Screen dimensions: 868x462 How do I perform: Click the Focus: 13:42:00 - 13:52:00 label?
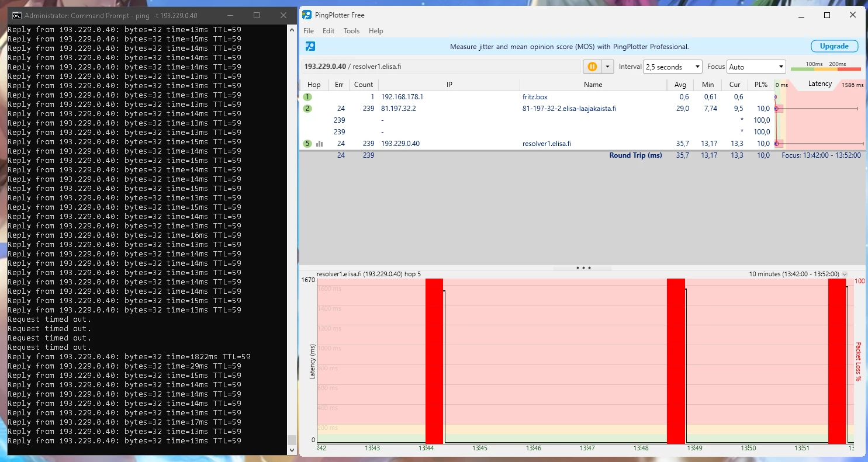click(x=822, y=155)
